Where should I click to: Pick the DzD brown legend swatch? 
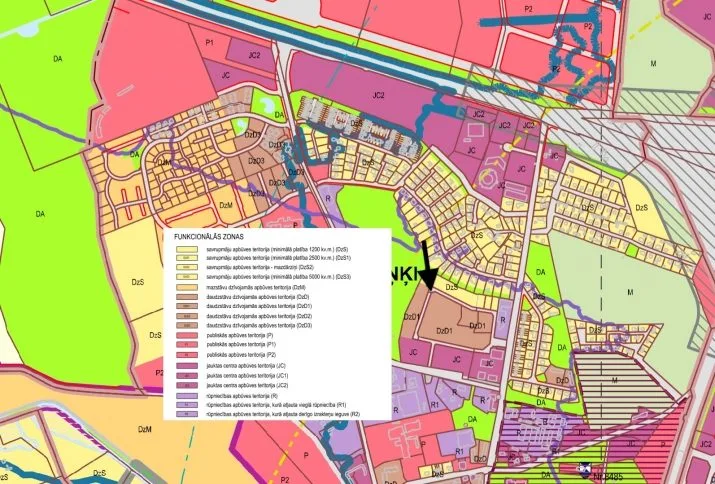click(x=187, y=297)
